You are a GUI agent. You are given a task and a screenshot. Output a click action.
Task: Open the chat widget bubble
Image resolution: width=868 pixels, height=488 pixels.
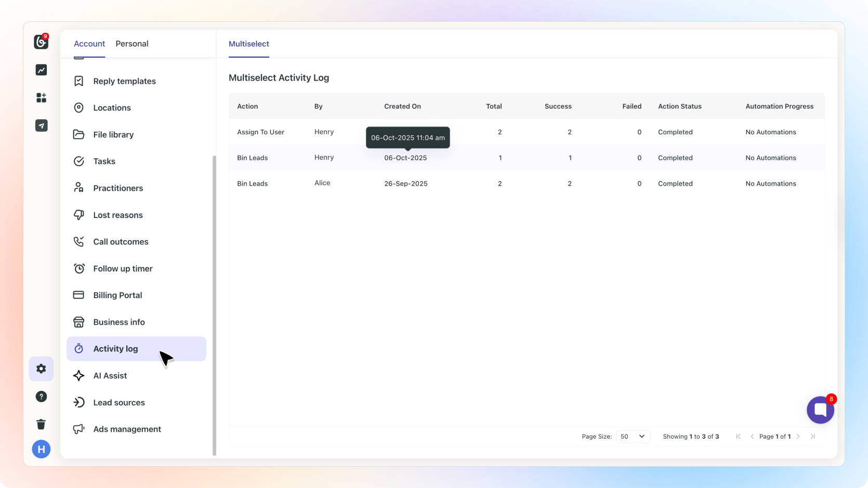[x=820, y=410]
